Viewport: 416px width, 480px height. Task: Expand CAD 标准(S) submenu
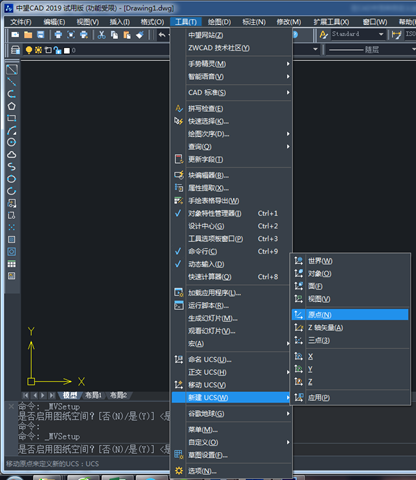(x=231, y=92)
